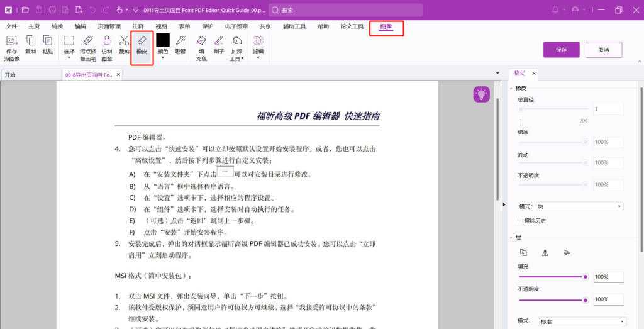Open the eraser Mode (模式) dropdown showing 块
This screenshot has width=644, height=329.
[x=579, y=206]
